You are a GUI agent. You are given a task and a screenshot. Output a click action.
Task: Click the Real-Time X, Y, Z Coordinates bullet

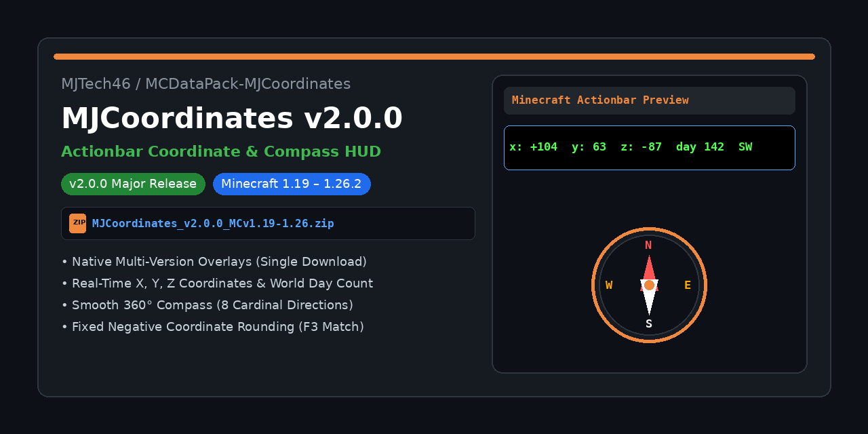pos(217,283)
